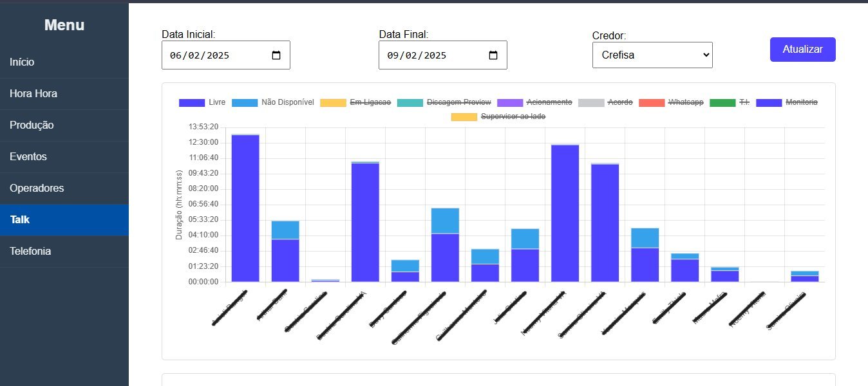Open the Data Inicial calendar picker icon

click(278, 55)
